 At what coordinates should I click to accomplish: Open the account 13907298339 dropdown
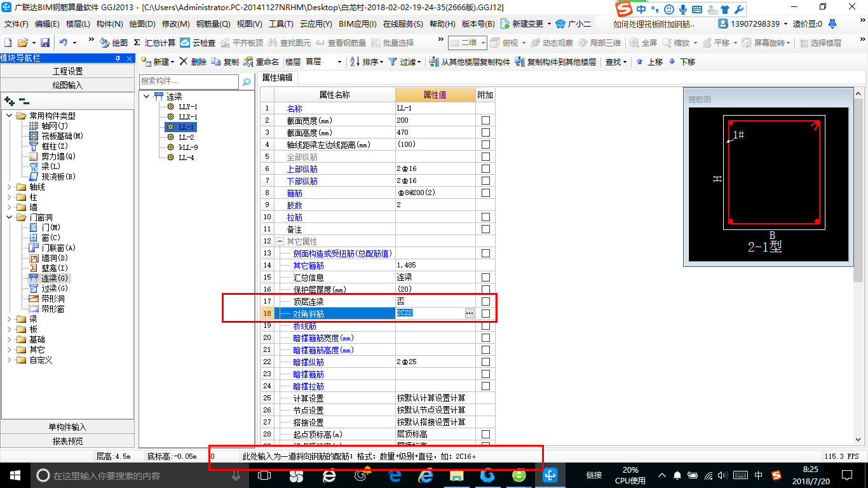point(752,24)
